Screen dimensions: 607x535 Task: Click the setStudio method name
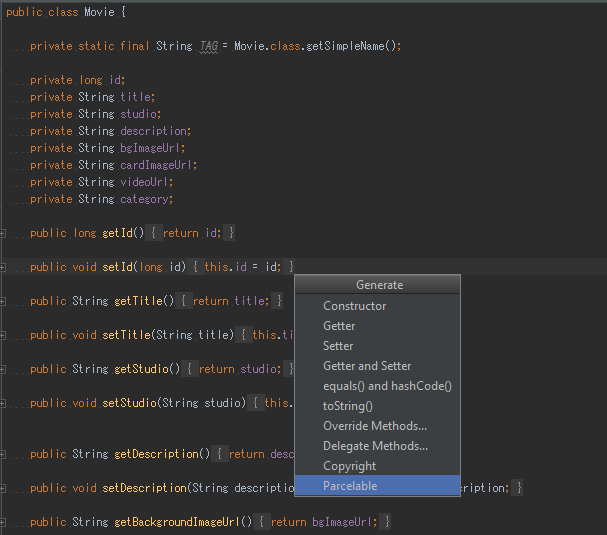[x=129, y=403]
